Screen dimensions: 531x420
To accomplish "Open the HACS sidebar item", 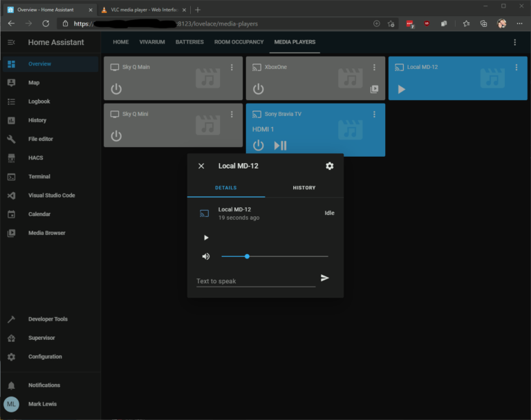I will click(x=35, y=157).
